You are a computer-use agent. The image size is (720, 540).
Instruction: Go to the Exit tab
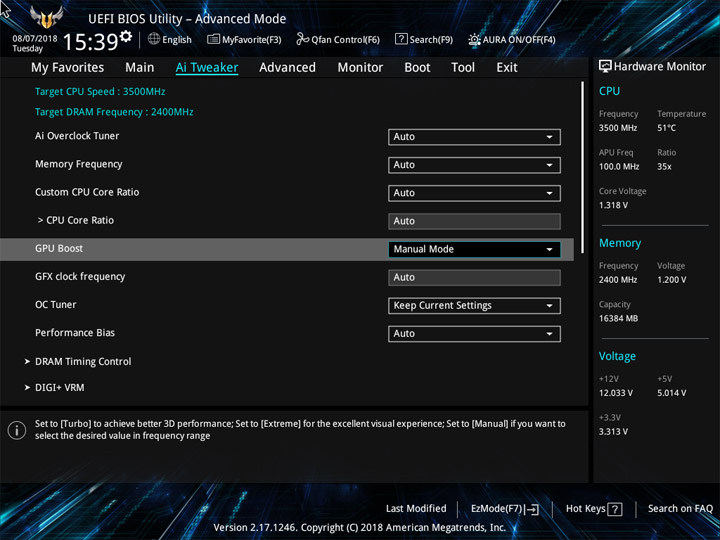point(507,68)
